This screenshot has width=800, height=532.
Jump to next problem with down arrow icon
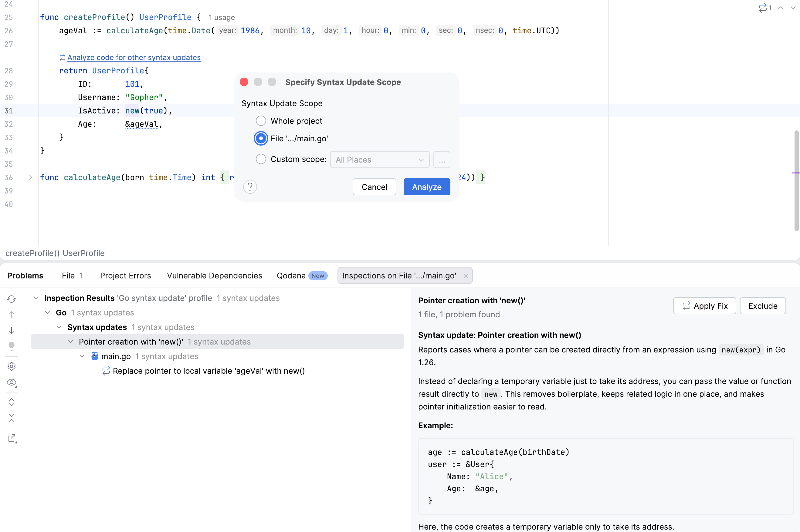point(12,330)
